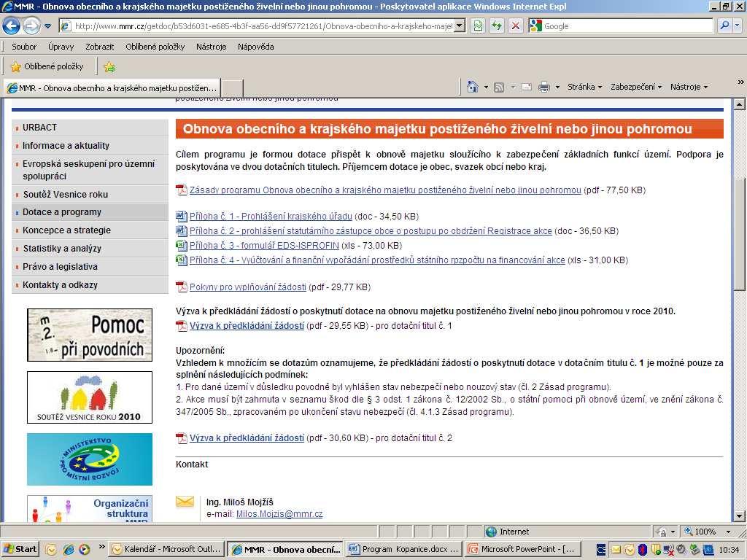Screen dimensions: 747x560
Task: Show hidden command bar items chevron
Action: coord(740,82)
